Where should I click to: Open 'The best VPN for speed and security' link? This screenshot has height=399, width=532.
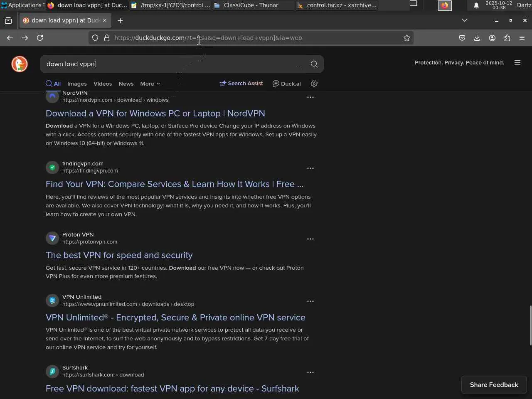[x=119, y=255]
